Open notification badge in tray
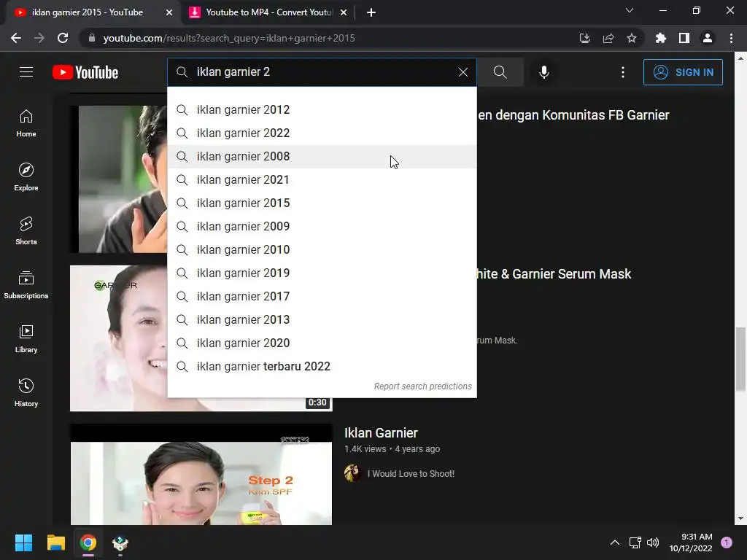 tap(726, 542)
